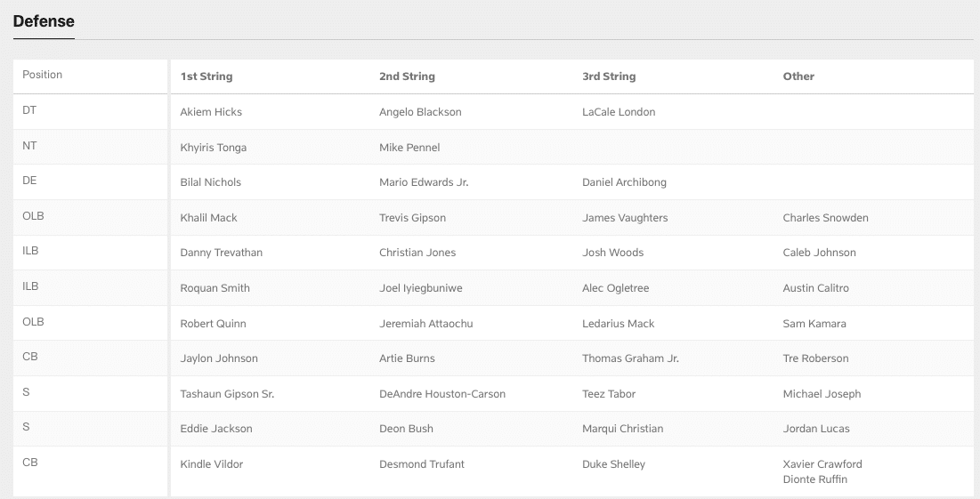The width and height of the screenshot is (980, 499).
Task: Click the 3rd String column header
Action: (609, 76)
